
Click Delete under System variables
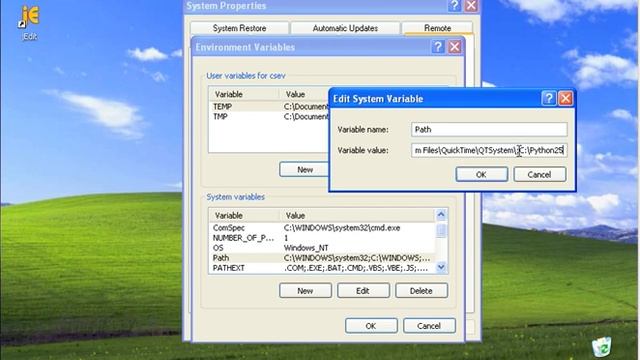pos(421,291)
